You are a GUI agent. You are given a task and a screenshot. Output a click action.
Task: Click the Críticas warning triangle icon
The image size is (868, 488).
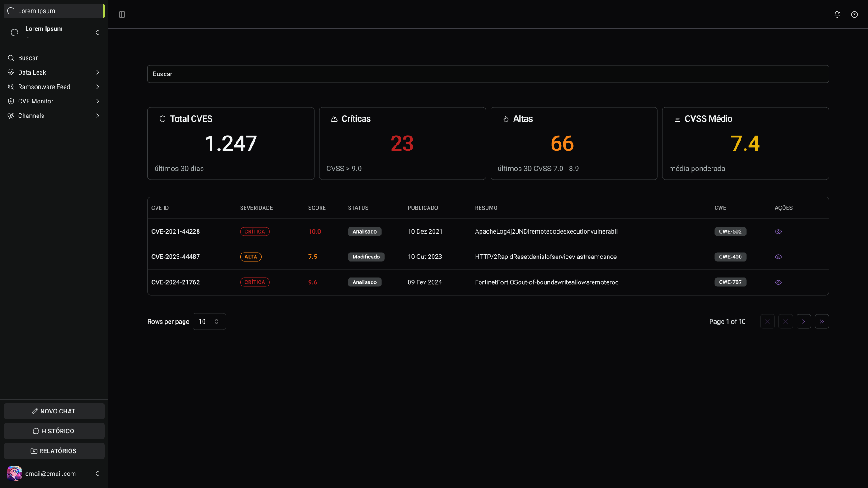pos(334,119)
